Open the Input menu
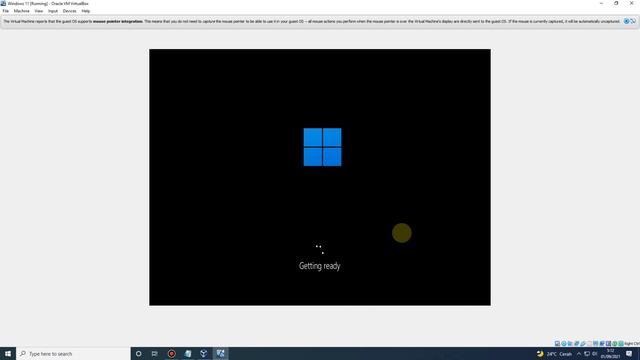640x360 pixels. [53, 11]
